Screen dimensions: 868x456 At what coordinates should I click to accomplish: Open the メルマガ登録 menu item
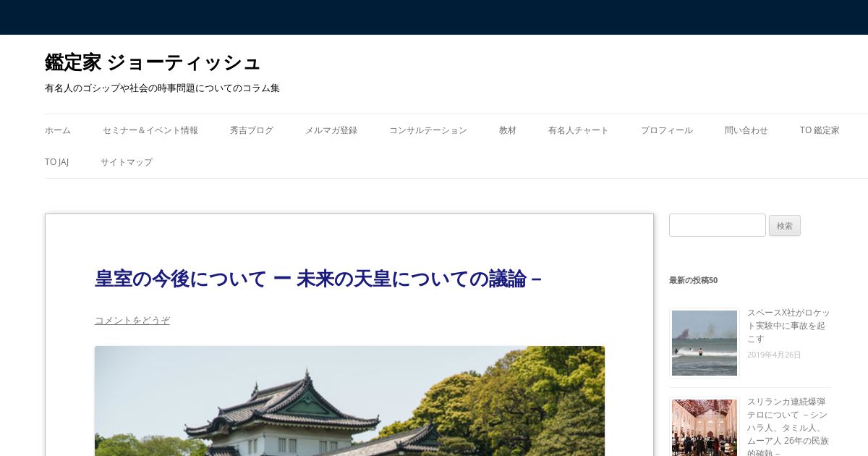331,130
